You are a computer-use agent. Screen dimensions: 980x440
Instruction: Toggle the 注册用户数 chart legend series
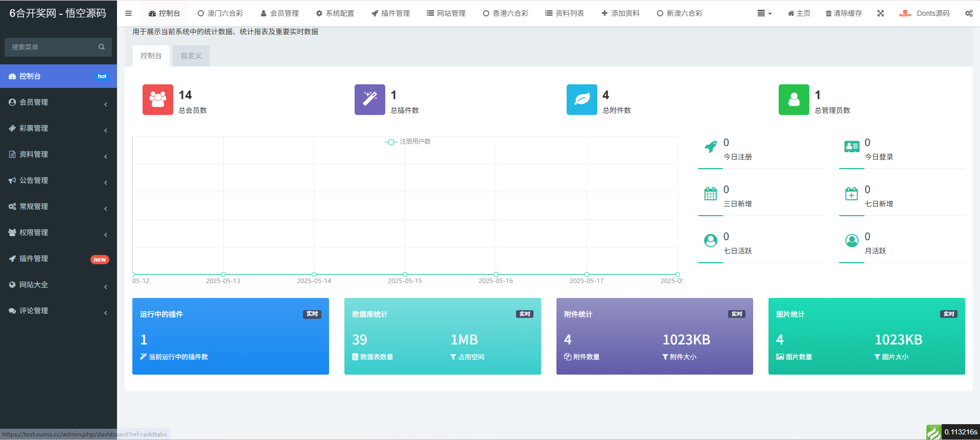(408, 142)
